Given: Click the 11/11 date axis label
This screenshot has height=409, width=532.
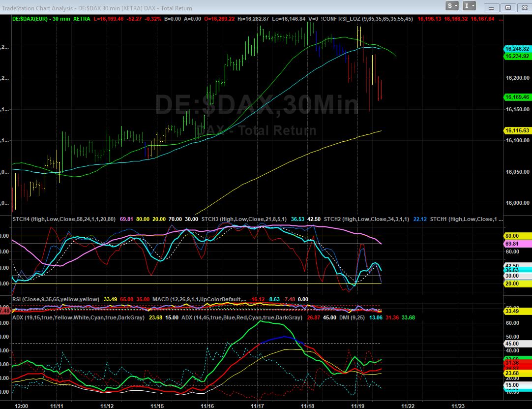Looking at the screenshot, I should (x=57, y=406).
